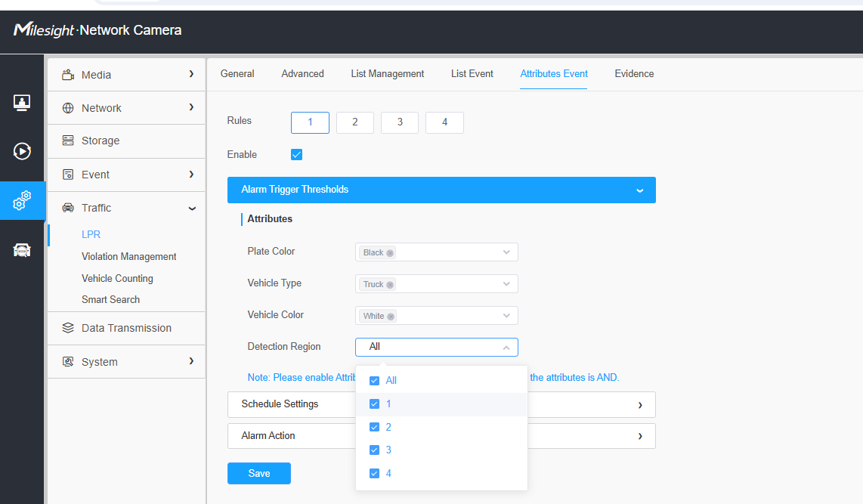863x504 pixels.
Task: Open the List Management tab
Action: click(388, 74)
